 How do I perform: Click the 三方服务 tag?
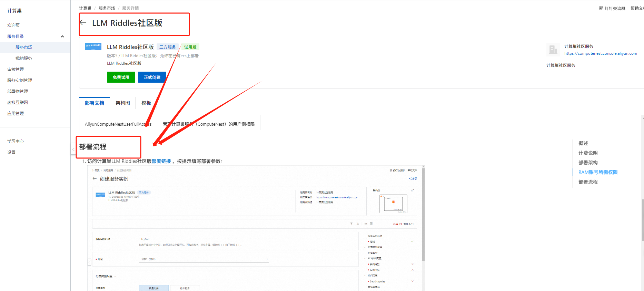click(168, 47)
